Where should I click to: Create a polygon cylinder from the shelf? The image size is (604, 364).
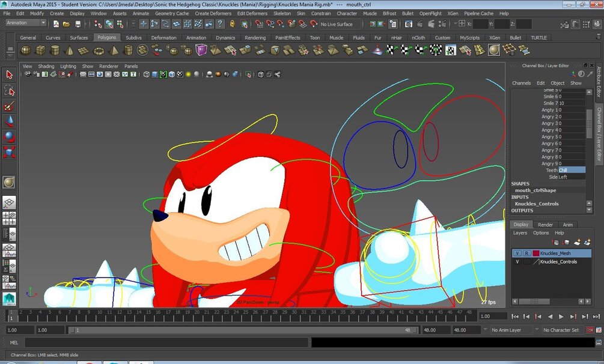click(55, 50)
